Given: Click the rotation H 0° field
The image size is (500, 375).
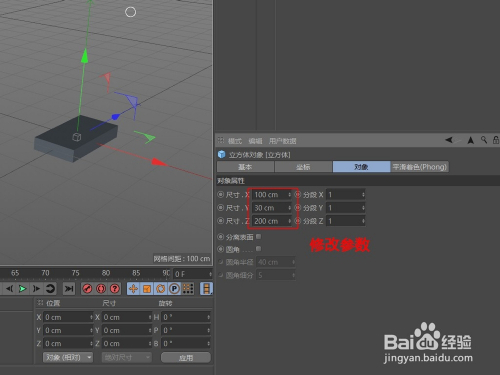Looking at the screenshot, I should pos(186,317).
